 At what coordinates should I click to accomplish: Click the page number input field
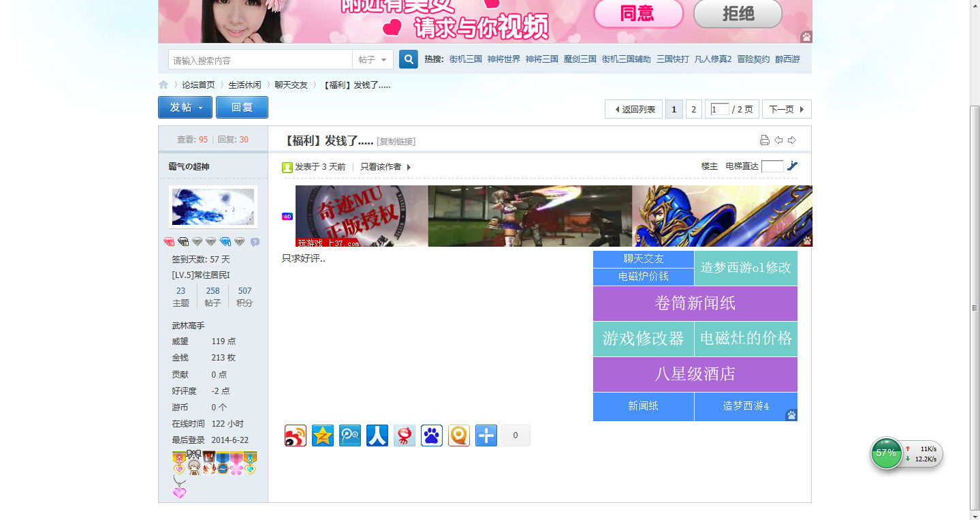719,109
